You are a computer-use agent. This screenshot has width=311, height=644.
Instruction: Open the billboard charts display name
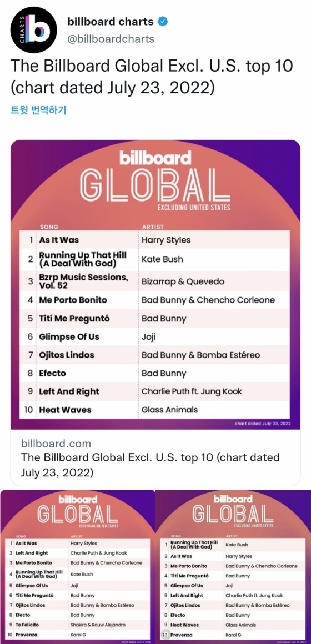tap(111, 22)
